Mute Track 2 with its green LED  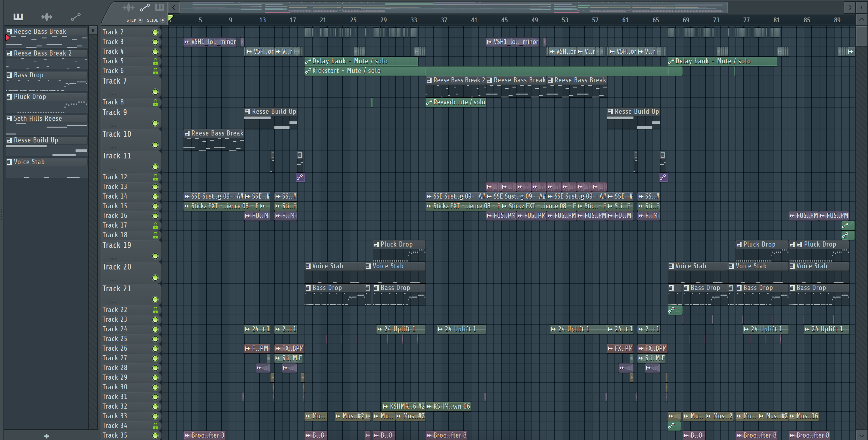155,33
